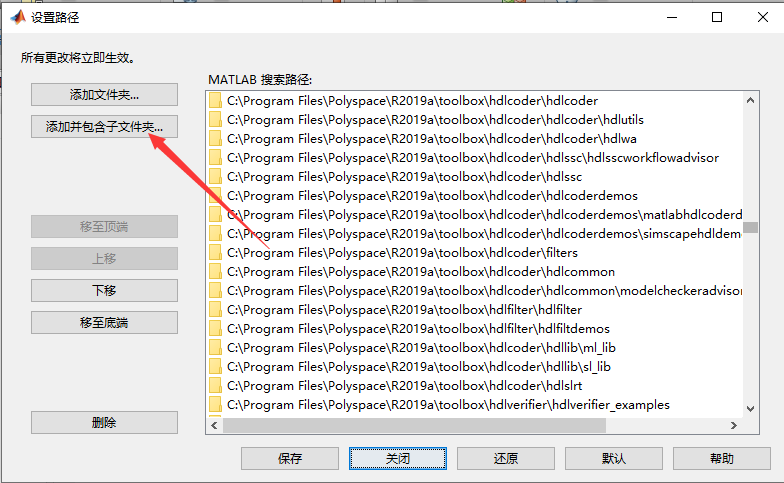The image size is (784, 483).
Task: Click the 上移 button
Action: tap(104, 258)
